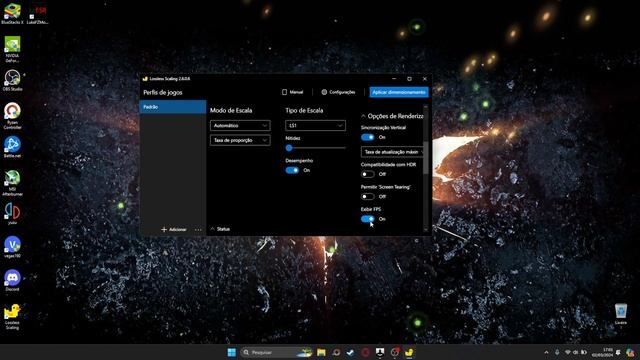This screenshot has height=360, width=640.
Task: Open File Explorer from taskbar
Action: point(321,352)
